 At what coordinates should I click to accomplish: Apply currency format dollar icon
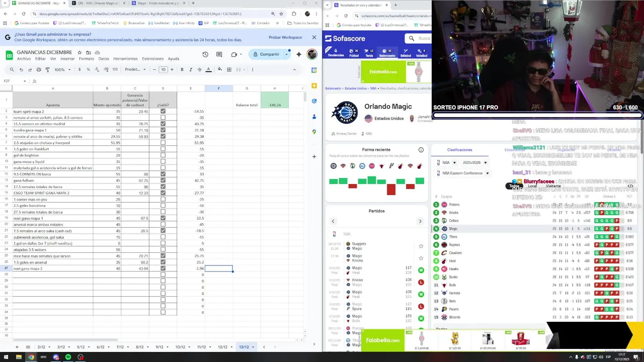tap(79, 69)
